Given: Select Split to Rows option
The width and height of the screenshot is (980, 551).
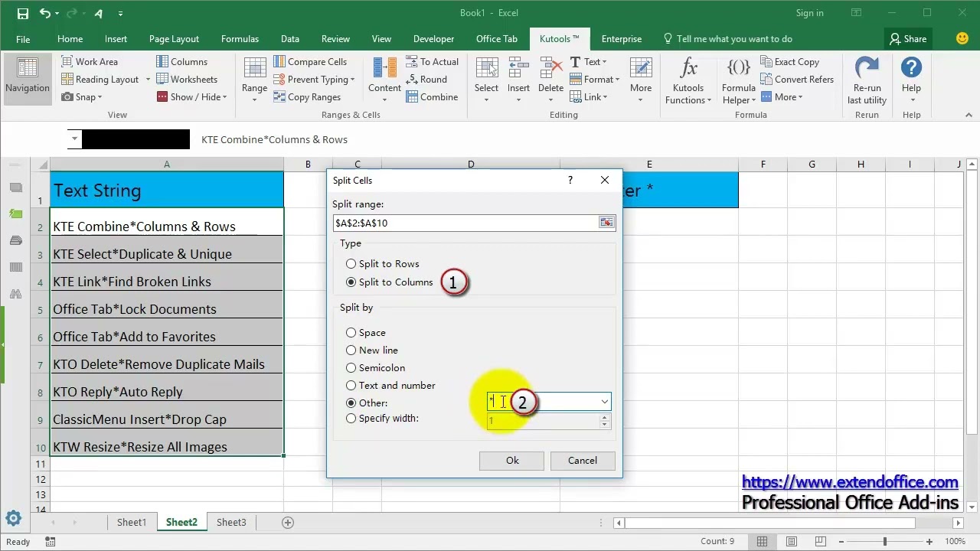Looking at the screenshot, I should pyautogui.click(x=382, y=264).
